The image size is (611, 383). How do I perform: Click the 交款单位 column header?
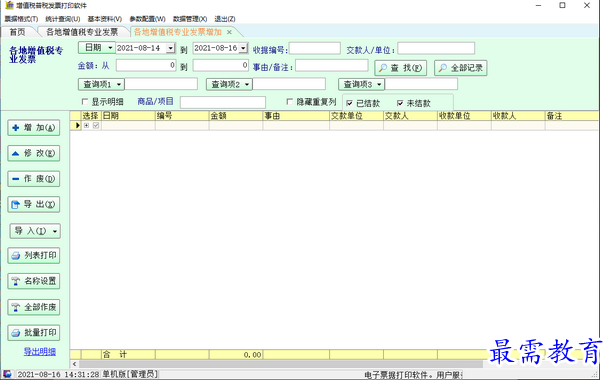[x=357, y=116]
